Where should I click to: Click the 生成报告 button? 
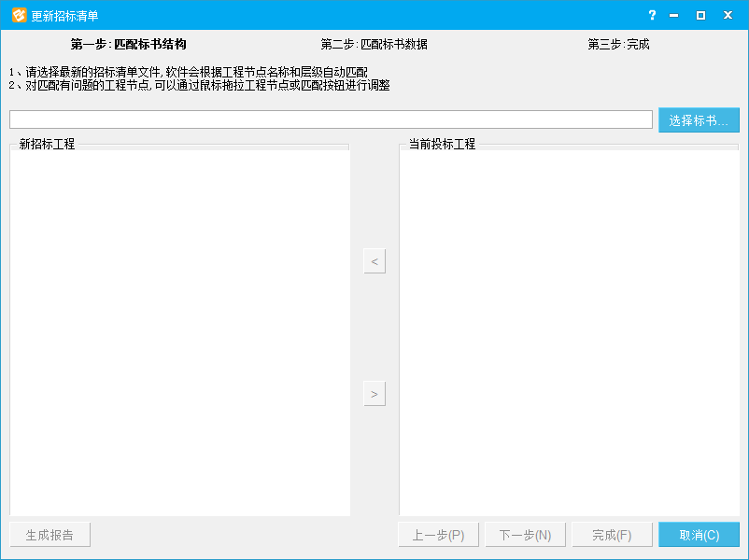click(50, 535)
